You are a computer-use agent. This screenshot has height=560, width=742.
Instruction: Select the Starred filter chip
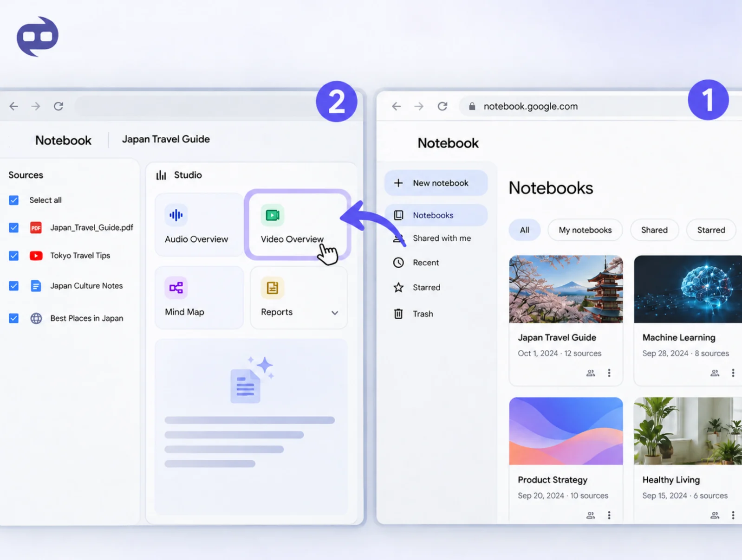(x=711, y=230)
